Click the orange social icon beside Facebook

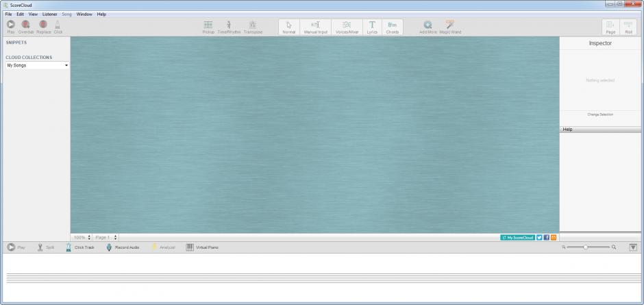click(554, 238)
